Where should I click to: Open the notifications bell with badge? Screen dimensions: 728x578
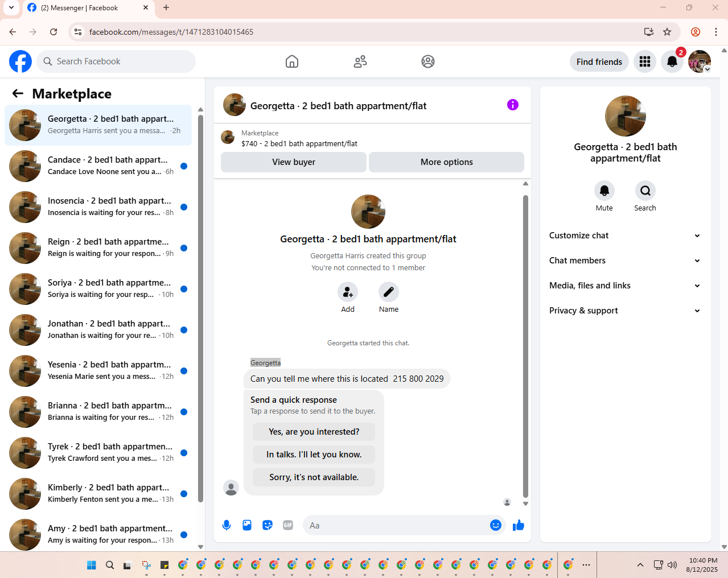672,61
